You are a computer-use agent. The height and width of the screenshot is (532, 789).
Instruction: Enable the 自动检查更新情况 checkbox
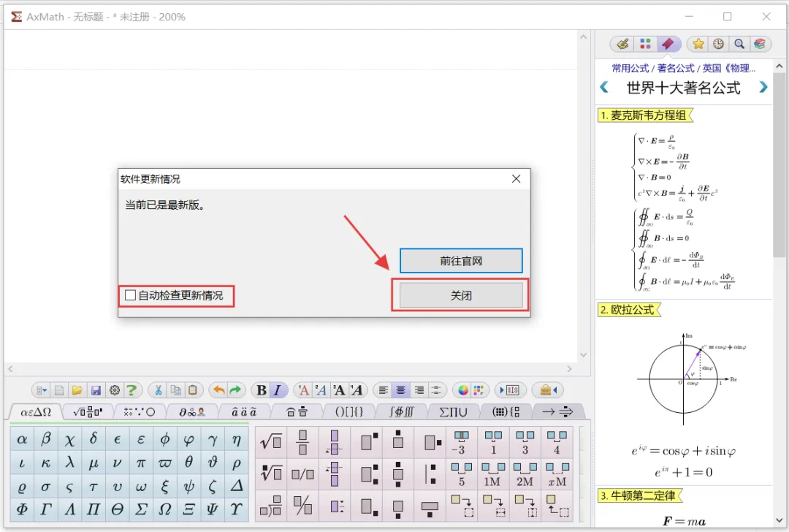click(130, 295)
